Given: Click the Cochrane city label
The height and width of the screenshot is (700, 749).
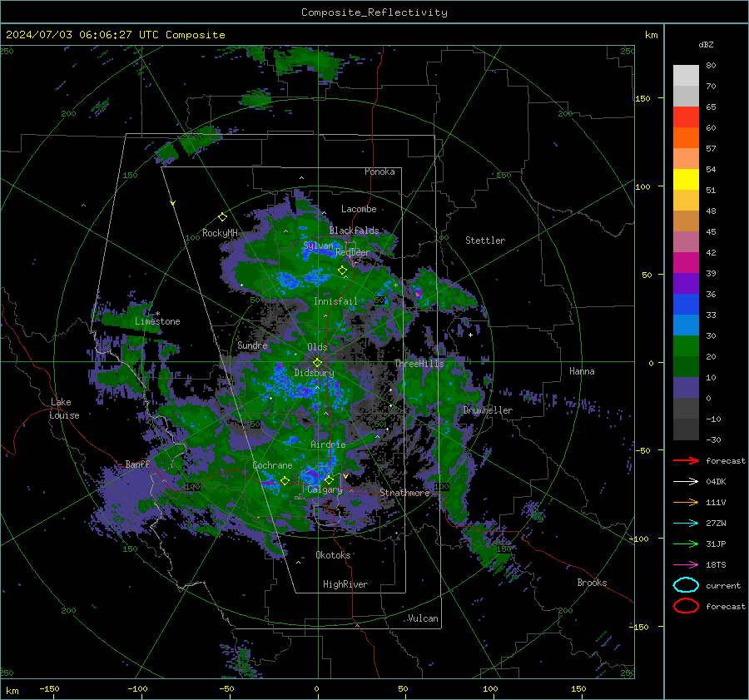Looking at the screenshot, I should [x=272, y=465].
